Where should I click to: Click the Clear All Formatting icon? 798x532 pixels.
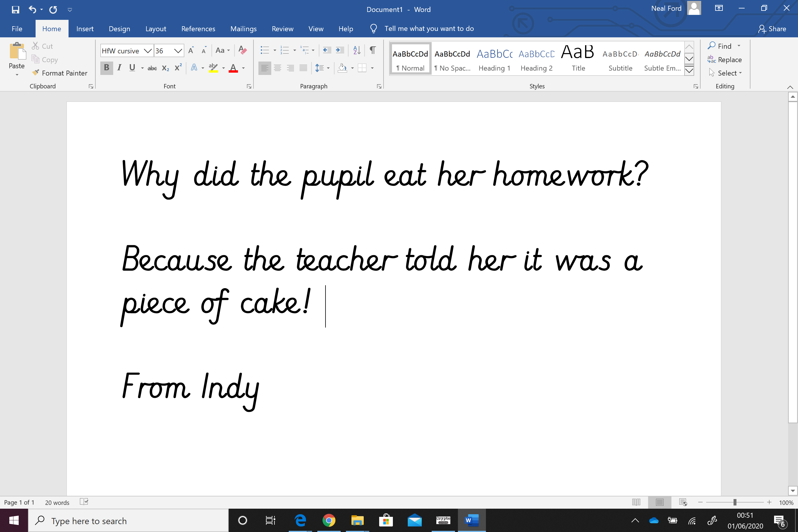point(243,50)
